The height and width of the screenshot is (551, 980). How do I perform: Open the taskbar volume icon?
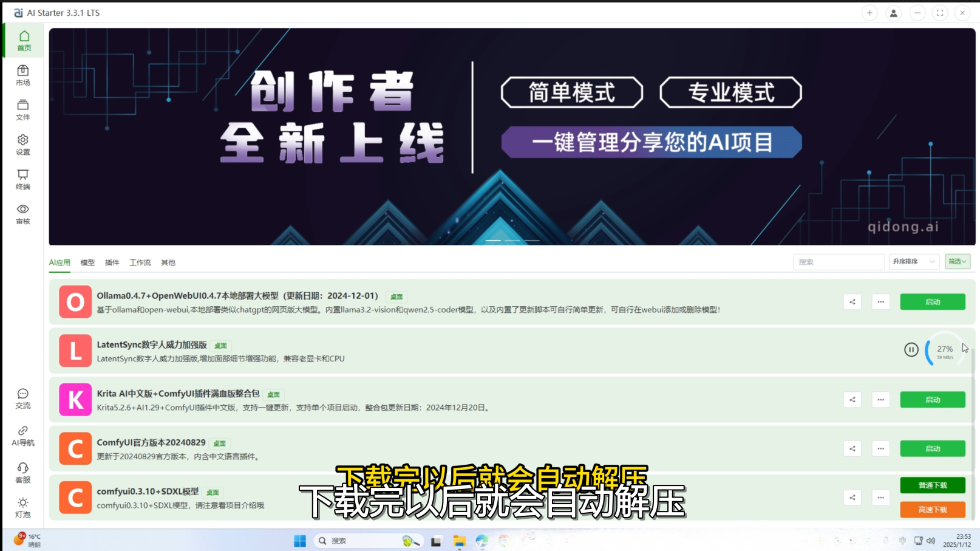(x=931, y=541)
